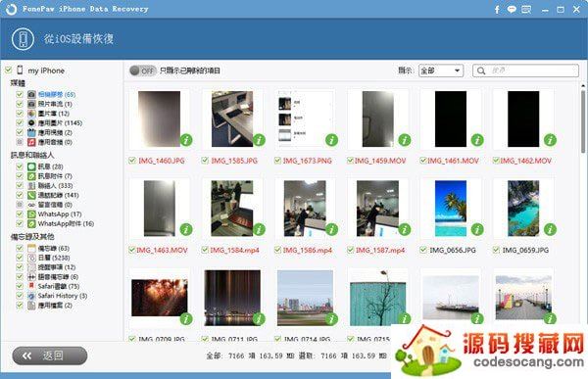Select the Voicemail icon with count (0)
The image size is (588, 379).
[x=32, y=205]
